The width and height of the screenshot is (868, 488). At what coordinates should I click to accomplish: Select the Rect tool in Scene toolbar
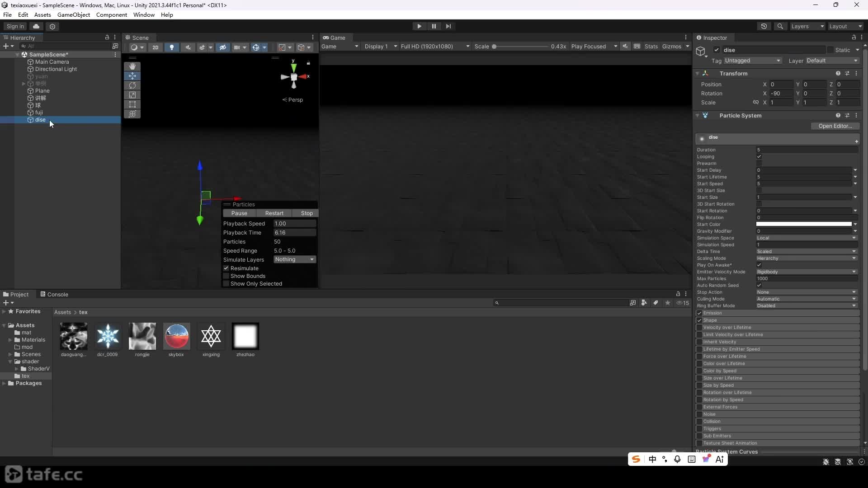(x=132, y=104)
